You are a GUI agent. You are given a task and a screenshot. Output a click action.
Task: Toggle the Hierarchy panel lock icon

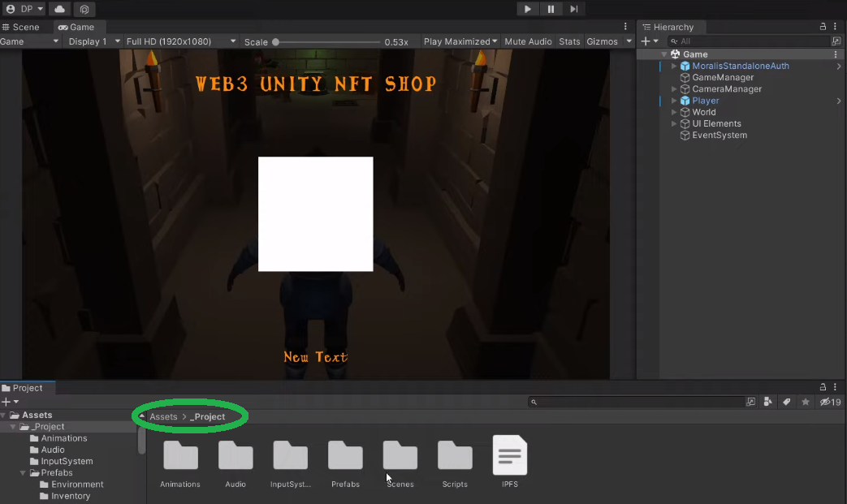[x=823, y=27]
